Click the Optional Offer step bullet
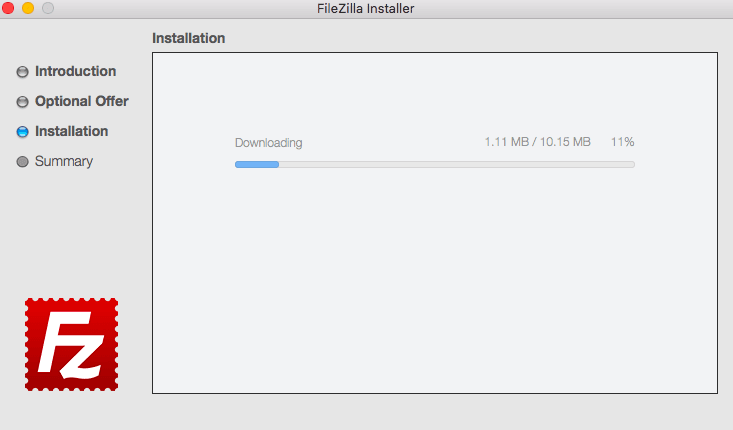Screen dimensions: 733x430 point(23,102)
